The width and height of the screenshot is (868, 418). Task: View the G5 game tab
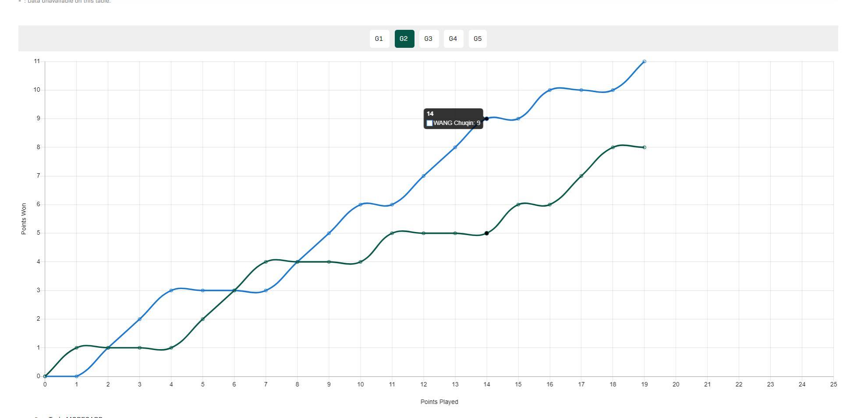[x=478, y=39]
